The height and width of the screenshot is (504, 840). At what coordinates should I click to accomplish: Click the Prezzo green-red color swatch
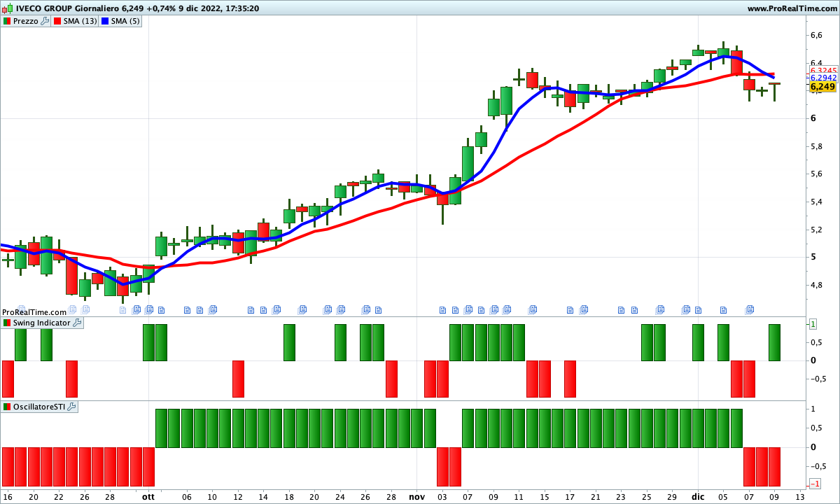7,21
